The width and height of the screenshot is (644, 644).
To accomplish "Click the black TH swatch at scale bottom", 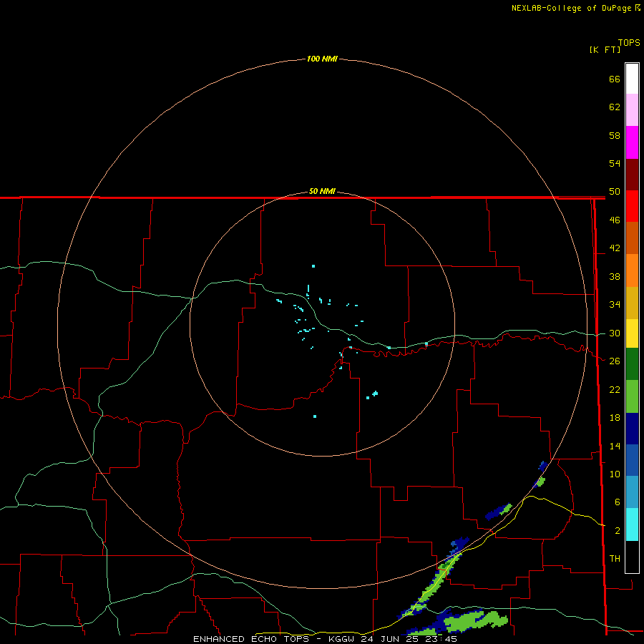I will tap(632, 557).
